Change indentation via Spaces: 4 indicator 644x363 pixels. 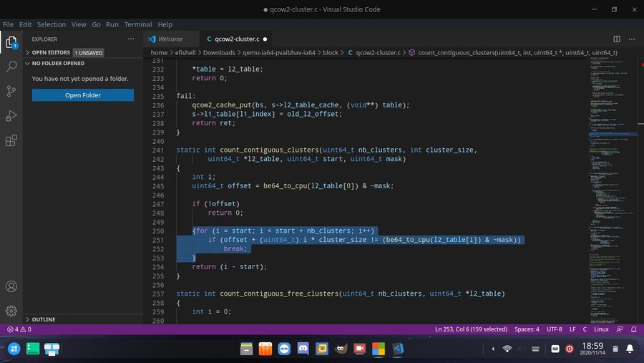pyautogui.click(x=526, y=329)
